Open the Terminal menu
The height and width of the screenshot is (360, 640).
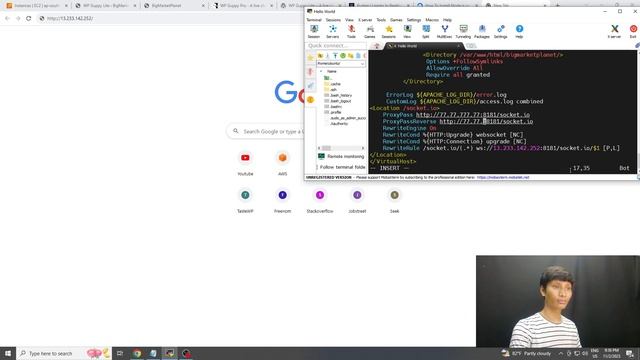(314, 20)
